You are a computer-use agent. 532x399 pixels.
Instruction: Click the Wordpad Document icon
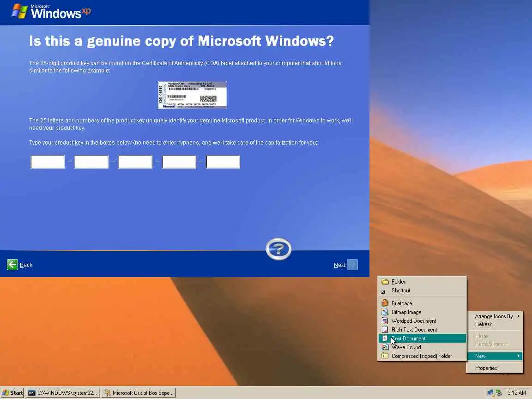385,320
